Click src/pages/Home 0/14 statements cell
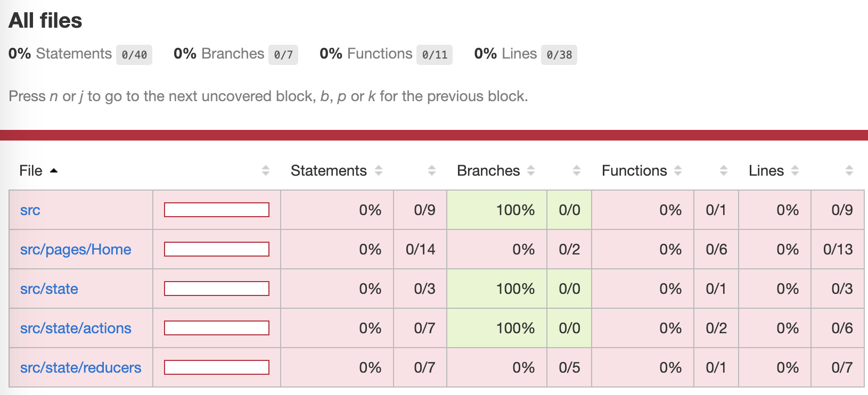 click(420, 249)
